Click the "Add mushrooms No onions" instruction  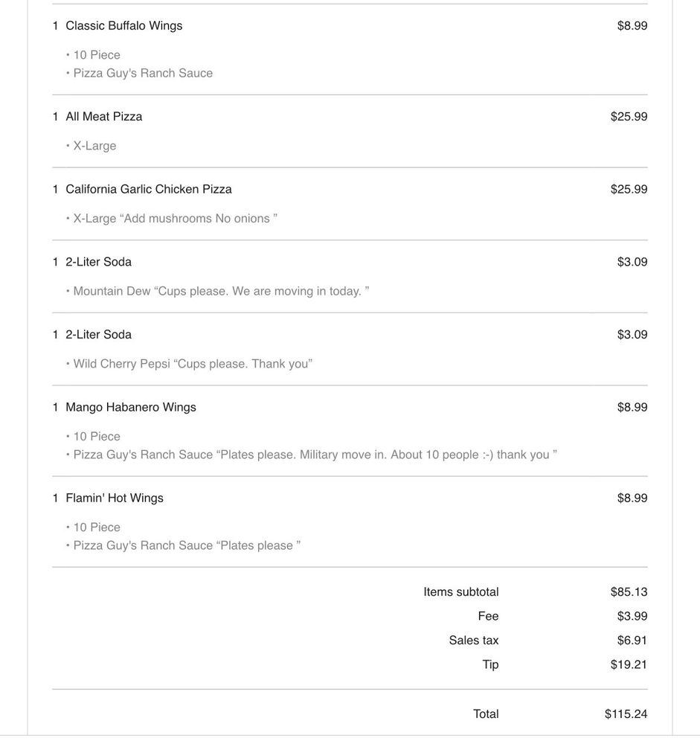pos(199,219)
